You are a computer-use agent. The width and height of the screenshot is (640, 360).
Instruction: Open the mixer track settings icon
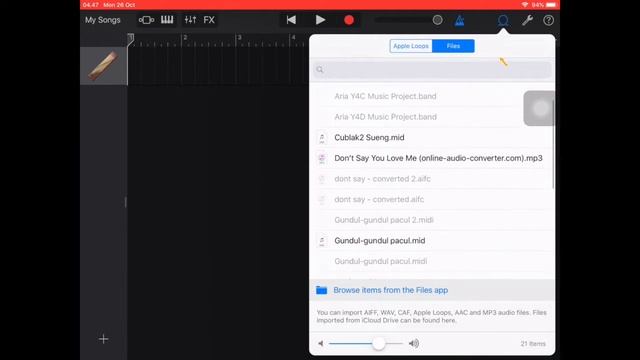[x=190, y=20]
